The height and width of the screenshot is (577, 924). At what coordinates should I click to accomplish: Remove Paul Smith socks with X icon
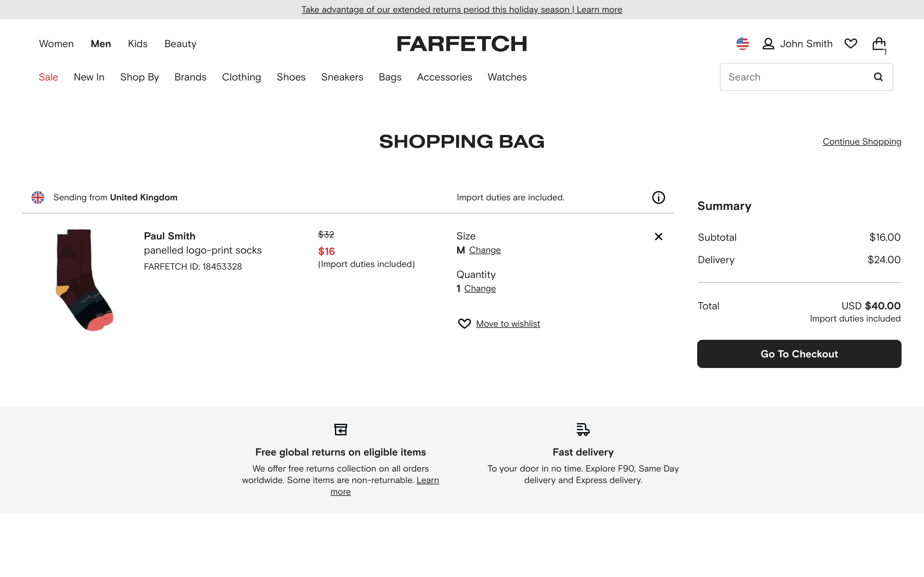[x=658, y=237]
